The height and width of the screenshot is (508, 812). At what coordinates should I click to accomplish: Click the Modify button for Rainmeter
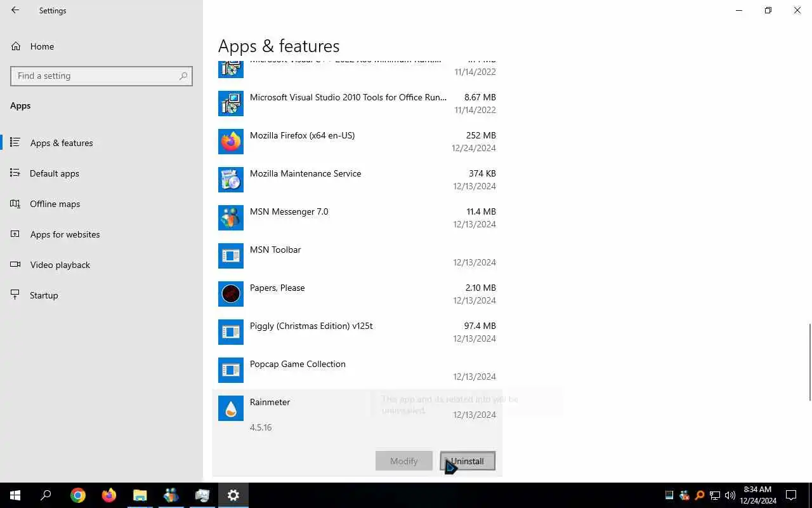(x=404, y=461)
